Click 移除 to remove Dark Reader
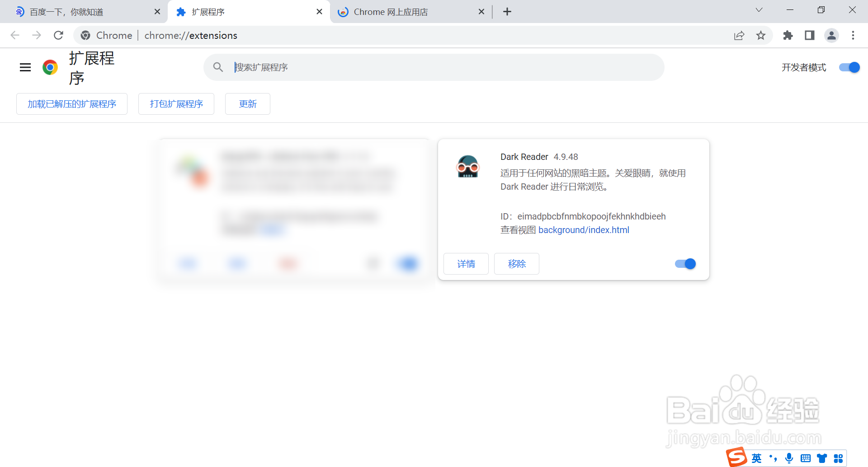Viewport: 868px width, 467px height. [517, 264]
